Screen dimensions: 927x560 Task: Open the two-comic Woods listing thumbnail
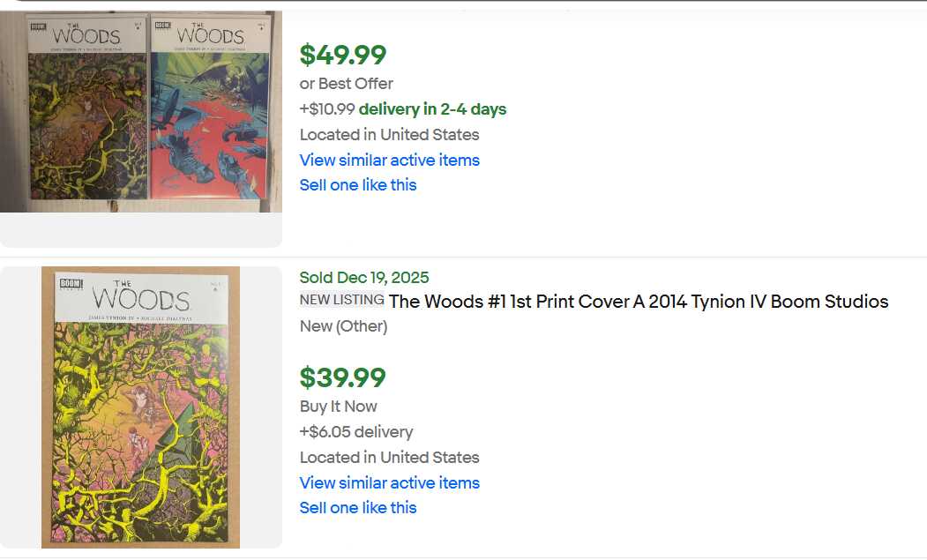(x=140, y=112)
